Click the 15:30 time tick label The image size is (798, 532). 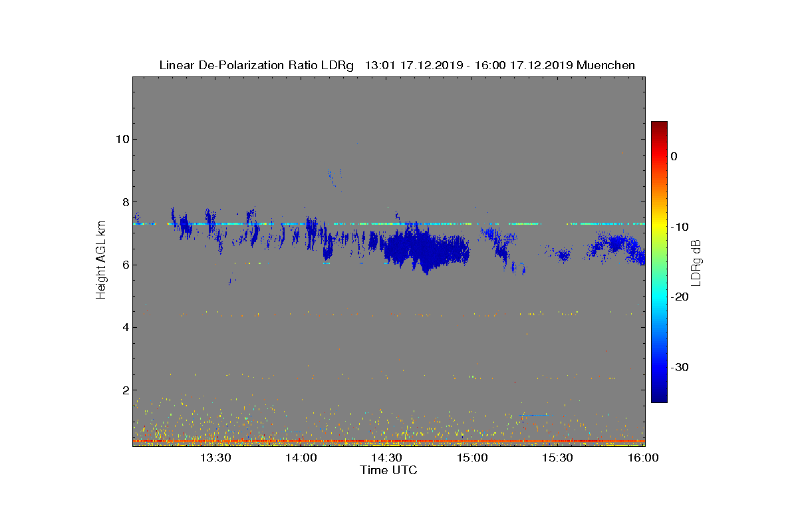tap(557, 458)
